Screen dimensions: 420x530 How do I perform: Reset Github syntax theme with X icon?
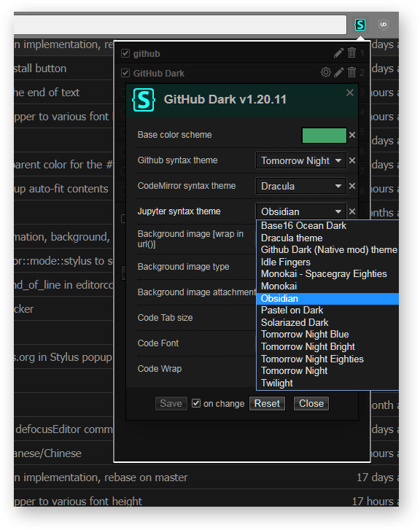[x=352, y=160]
